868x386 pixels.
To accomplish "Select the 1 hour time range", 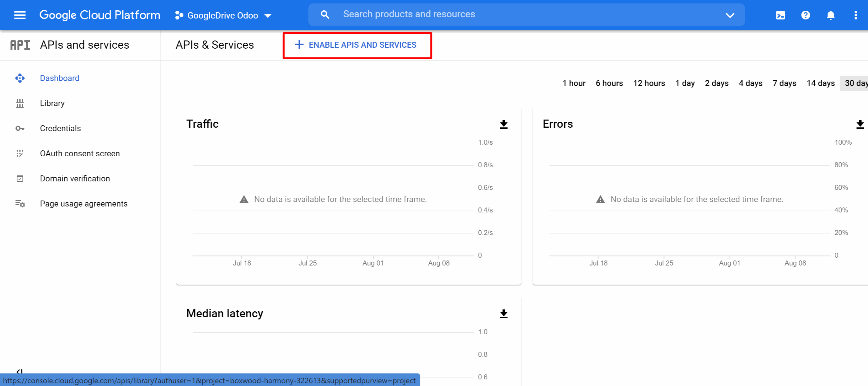I will pyautogui.click(x=574, y=83).
